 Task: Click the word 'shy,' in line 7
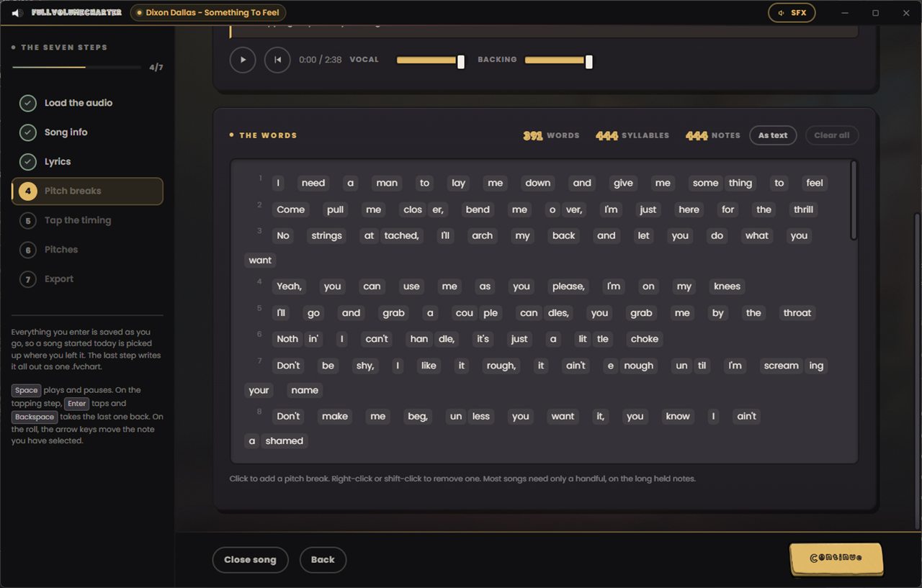click(x=365, y=366)
